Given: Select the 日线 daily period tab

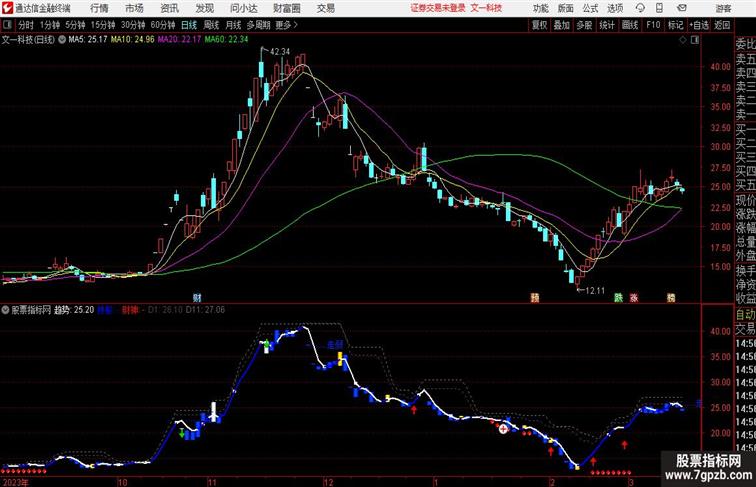Looking at the screenshot, I should coord(189,25).
